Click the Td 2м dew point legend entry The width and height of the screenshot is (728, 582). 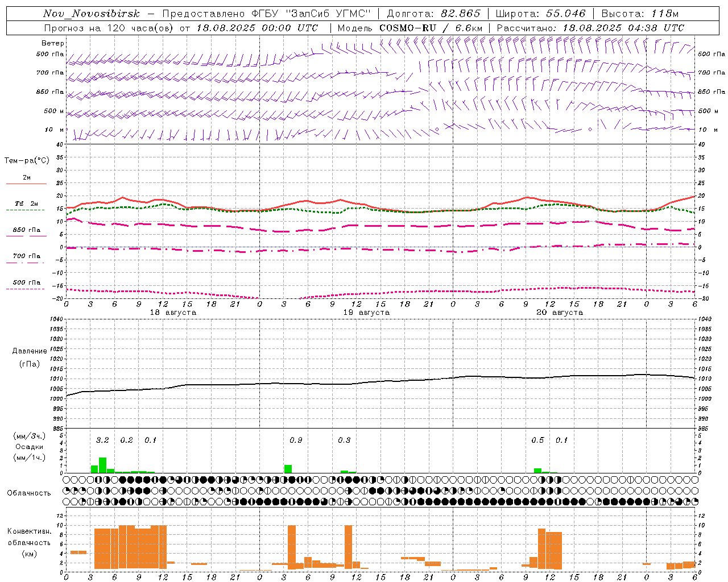coord(26,203)
